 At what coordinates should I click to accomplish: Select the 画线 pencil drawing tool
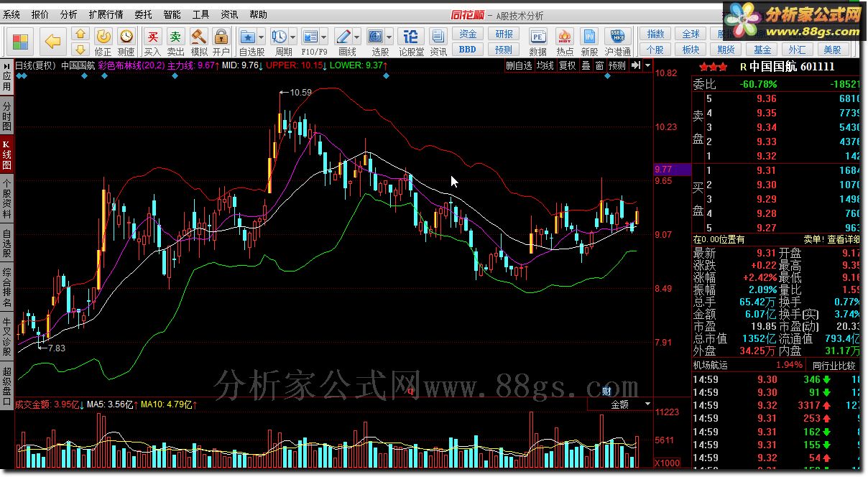343,36
